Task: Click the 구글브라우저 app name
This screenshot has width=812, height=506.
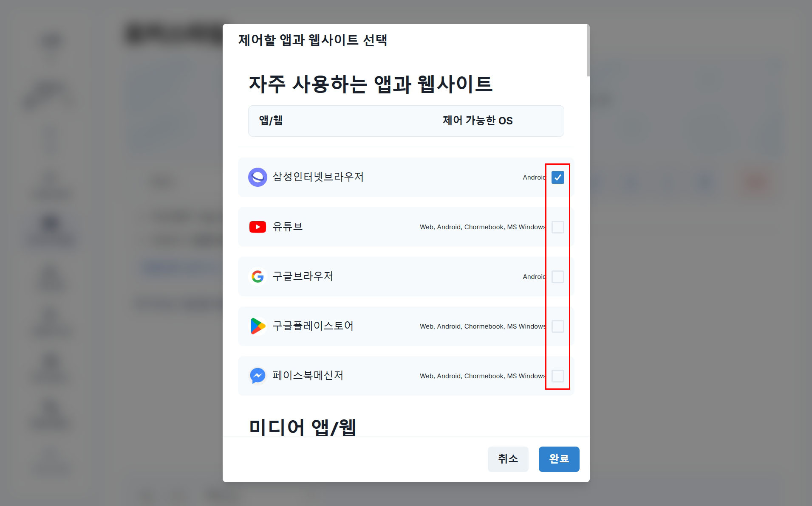Action: (303, 276)
